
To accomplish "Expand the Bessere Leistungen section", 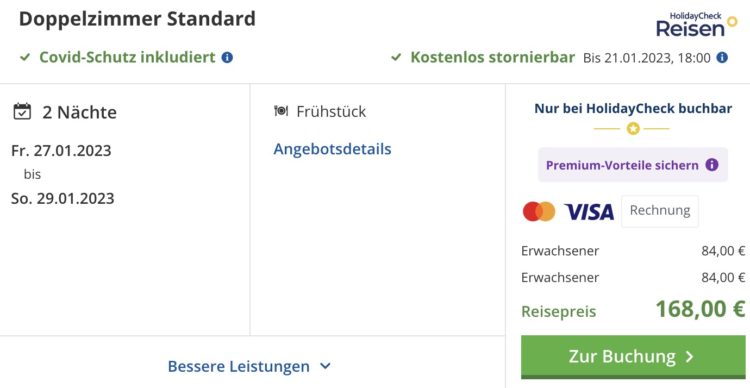I will (x=249, y=366).
